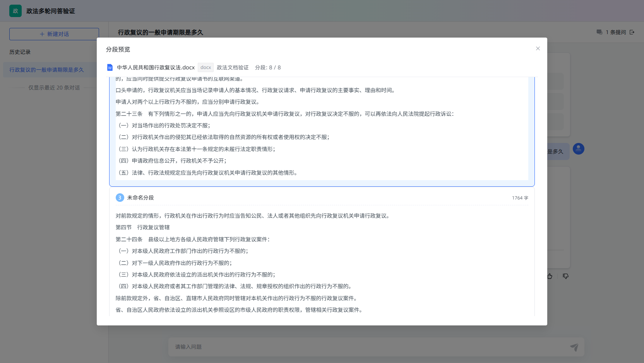The width and height of the screenshot is (644, 363).
Task: Click the 政法多轮问答验证 app title
Action: click(x=51, y=11)
